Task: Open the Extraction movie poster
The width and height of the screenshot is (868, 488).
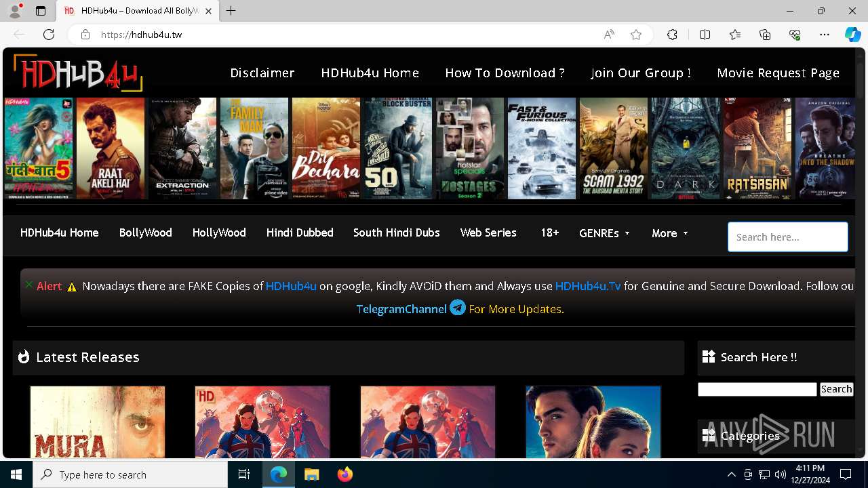Action: tap(182, 148)
